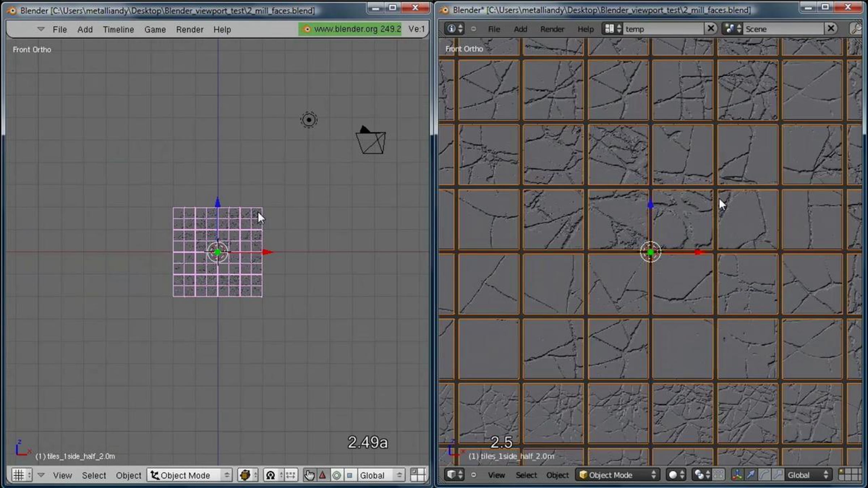The image size is (868, 488).
Task: Select the rotate ring manipulator in 2.49
Action: point(336,475)
